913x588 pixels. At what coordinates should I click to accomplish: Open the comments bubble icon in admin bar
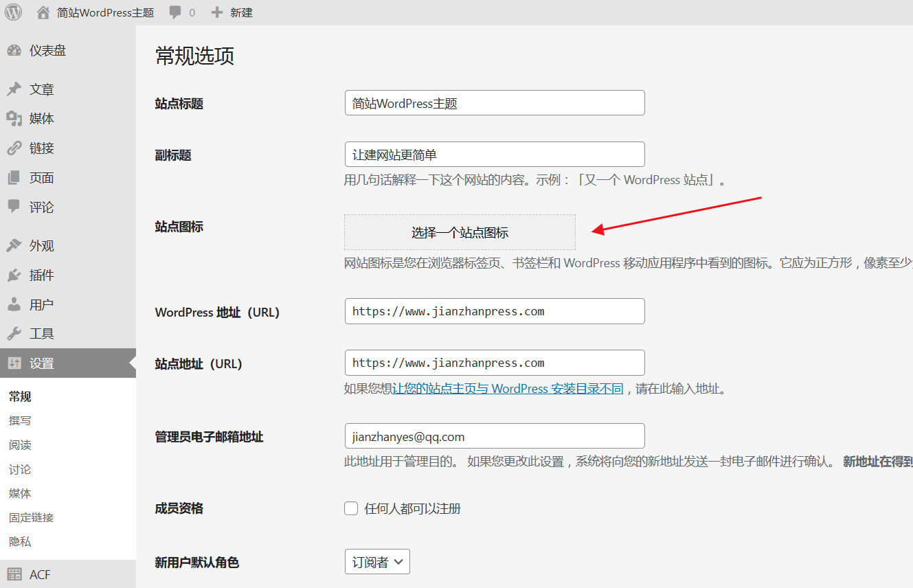176,12
